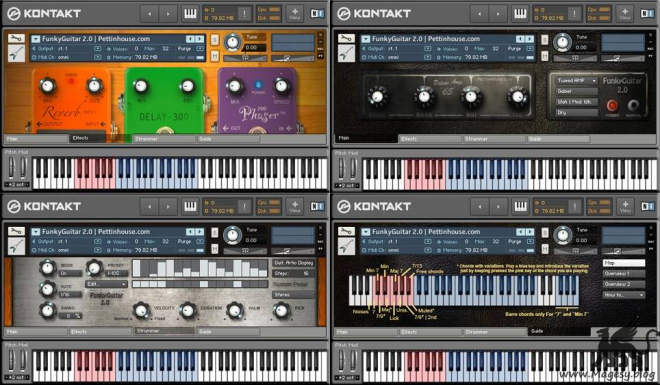The height and width of the screenshot is (385, 660).
Task: Click the Purge menu icon in Effects-pedals window
Action: click(200, 49)
